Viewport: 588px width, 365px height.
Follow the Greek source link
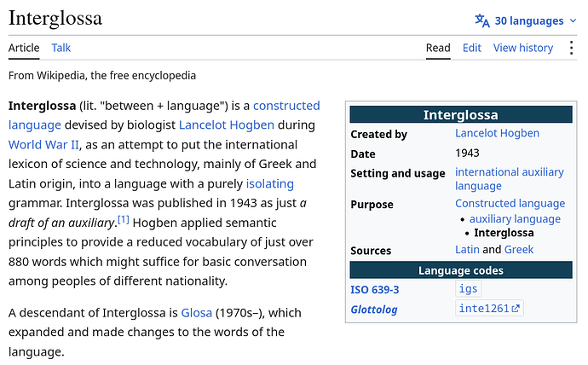click(519, 250)
